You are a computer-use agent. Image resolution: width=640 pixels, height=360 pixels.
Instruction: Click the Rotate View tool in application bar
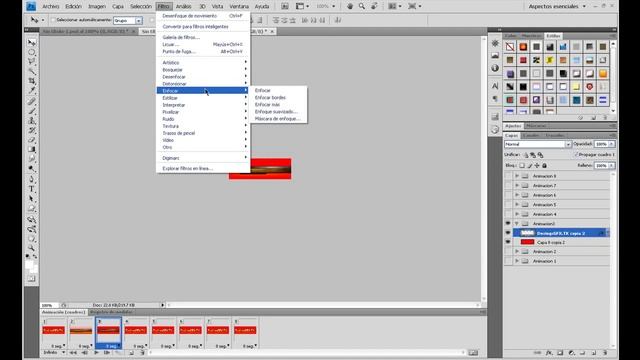pyautogui.click(x=374, y=6)
